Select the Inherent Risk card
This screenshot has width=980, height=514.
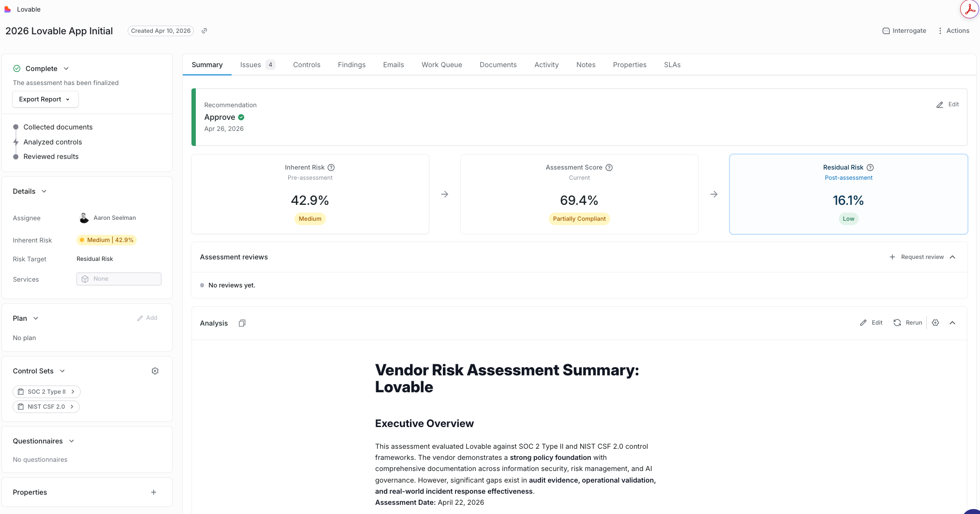(310, 194)
